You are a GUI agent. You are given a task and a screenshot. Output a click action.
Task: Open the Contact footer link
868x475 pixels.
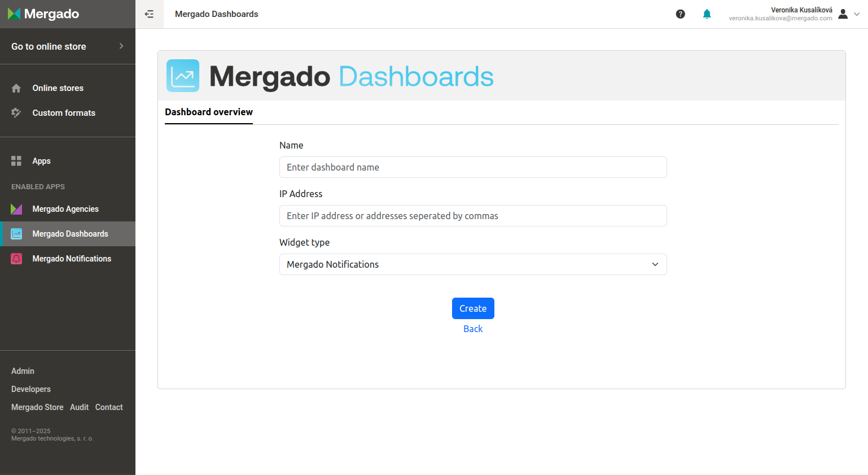pos(109,407)
